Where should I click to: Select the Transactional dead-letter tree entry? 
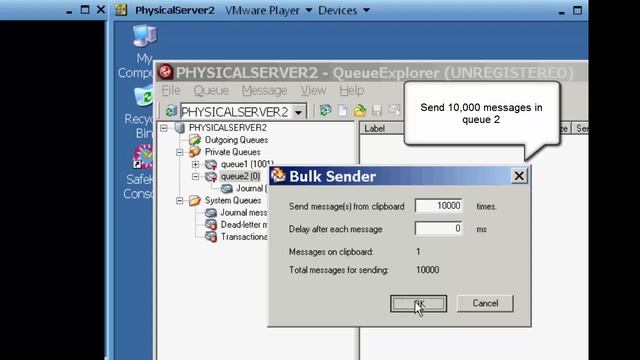pos(244,237)
